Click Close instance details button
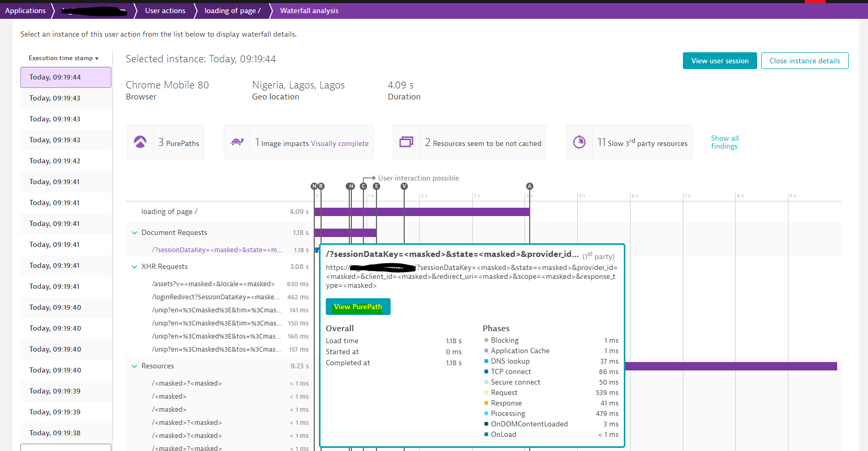Viewport: 868px width, 451px height. point(804,61)
